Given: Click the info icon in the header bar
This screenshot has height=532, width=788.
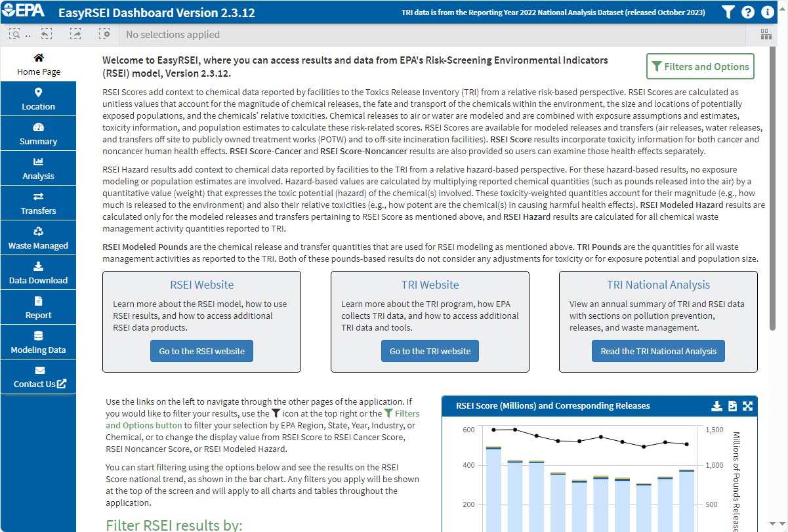Looking at the screenshot, I should pyautogui.click(x=768, y=12).
